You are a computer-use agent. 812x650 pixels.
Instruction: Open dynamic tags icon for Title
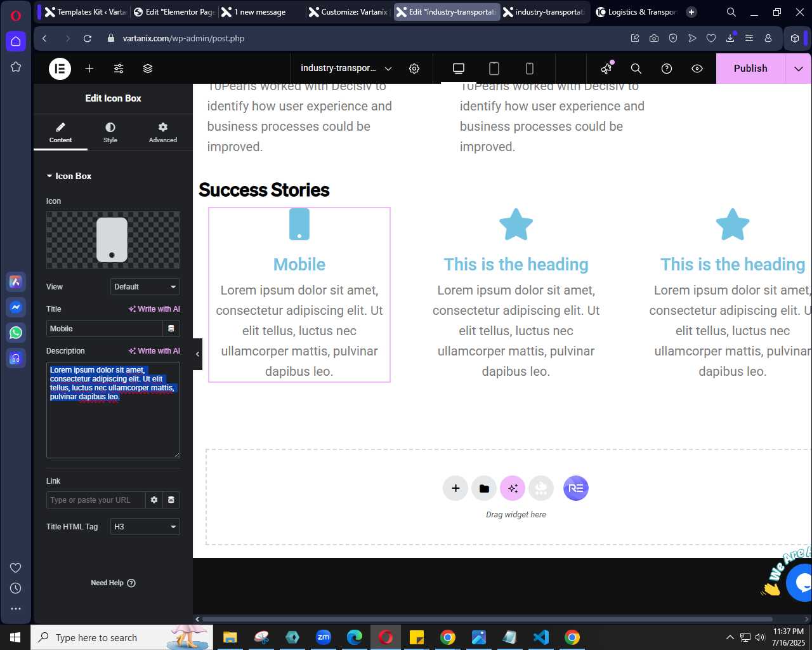(x=171, y=329)
